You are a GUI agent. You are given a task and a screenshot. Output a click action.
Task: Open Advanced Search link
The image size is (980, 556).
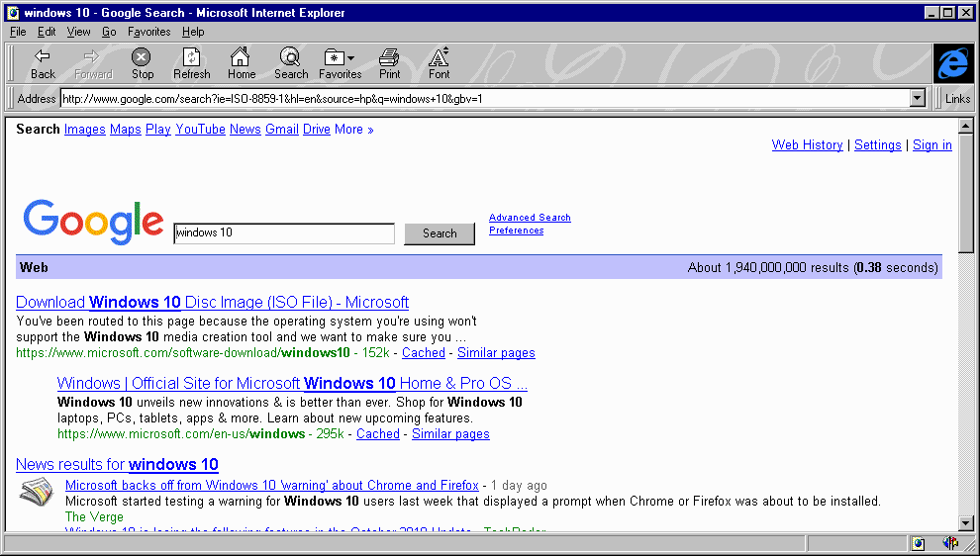[530, 218]
